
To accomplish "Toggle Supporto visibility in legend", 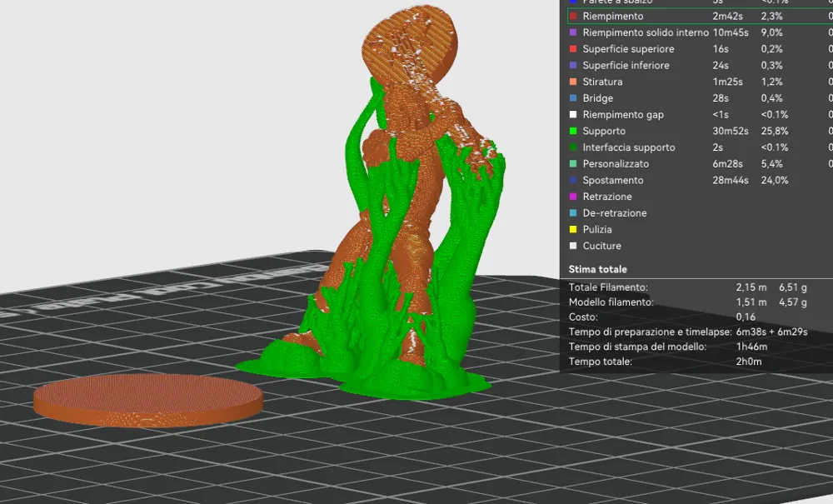I will (x=603, y=131).
